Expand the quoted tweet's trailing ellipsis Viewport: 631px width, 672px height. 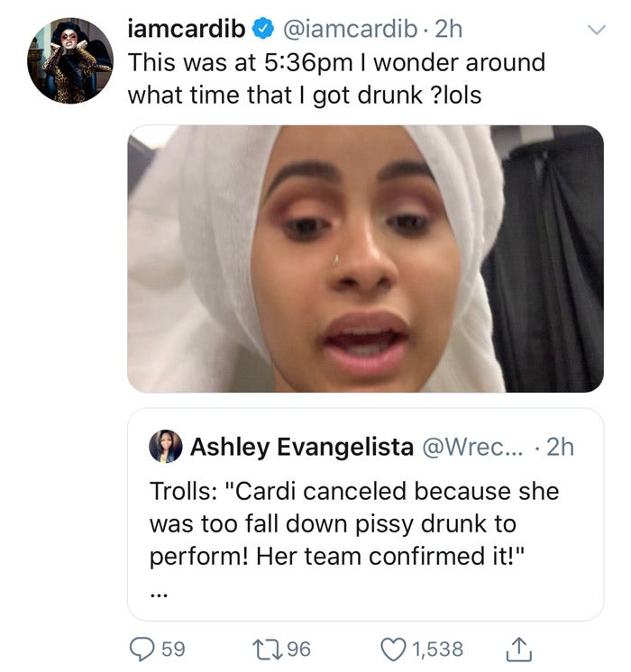[159, 593]
